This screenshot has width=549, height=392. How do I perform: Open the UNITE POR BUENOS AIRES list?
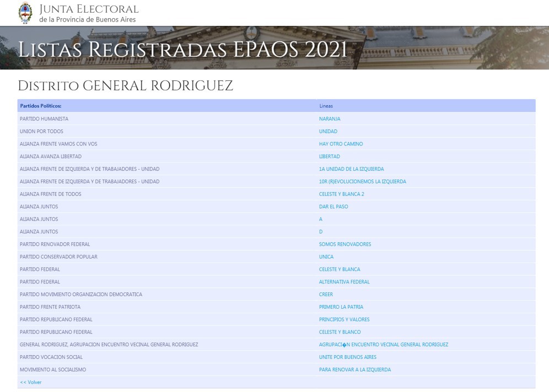[x=347, y=357]
